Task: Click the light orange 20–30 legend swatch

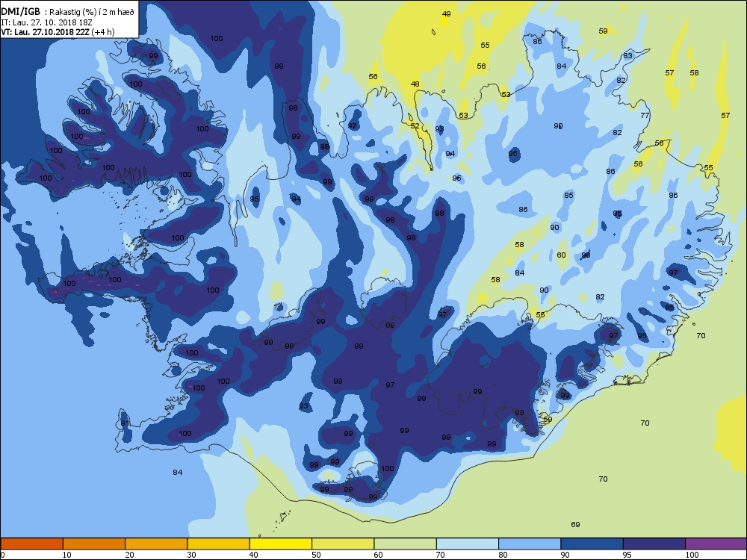Action: pos(156,544)
